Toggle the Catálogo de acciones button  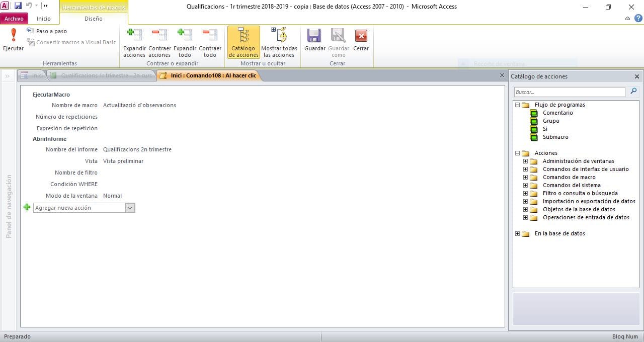(244, 42)
